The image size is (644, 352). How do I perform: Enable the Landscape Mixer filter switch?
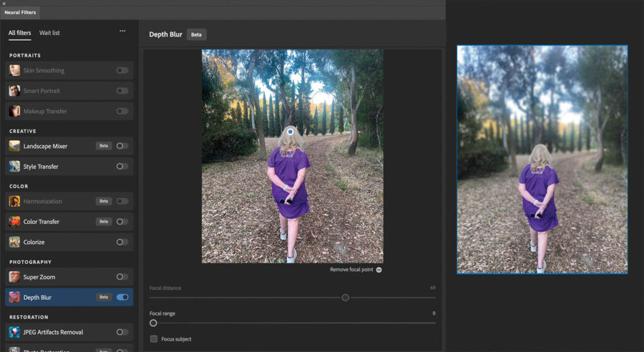(x=122, y=146)
